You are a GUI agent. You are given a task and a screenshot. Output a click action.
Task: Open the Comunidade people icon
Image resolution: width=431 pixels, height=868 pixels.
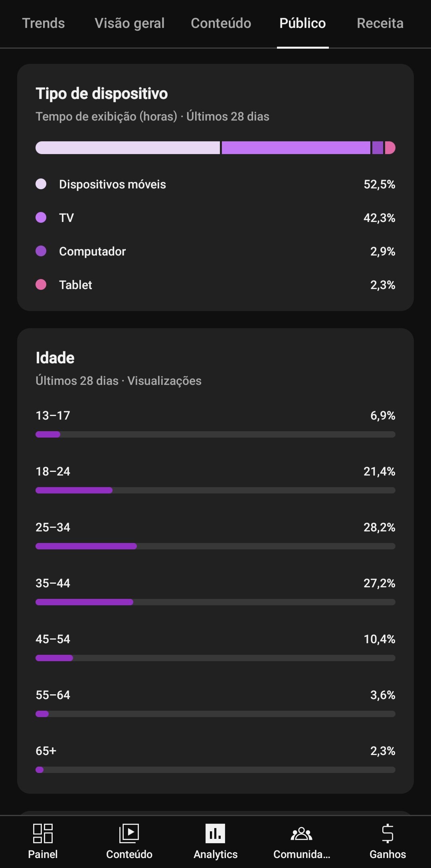pos(302,833)
